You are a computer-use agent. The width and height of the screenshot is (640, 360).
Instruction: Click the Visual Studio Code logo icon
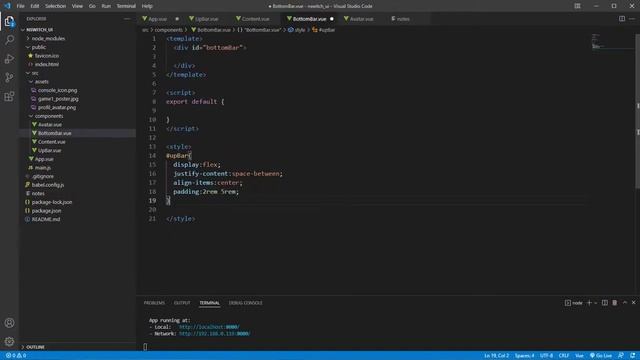[7, 6]
